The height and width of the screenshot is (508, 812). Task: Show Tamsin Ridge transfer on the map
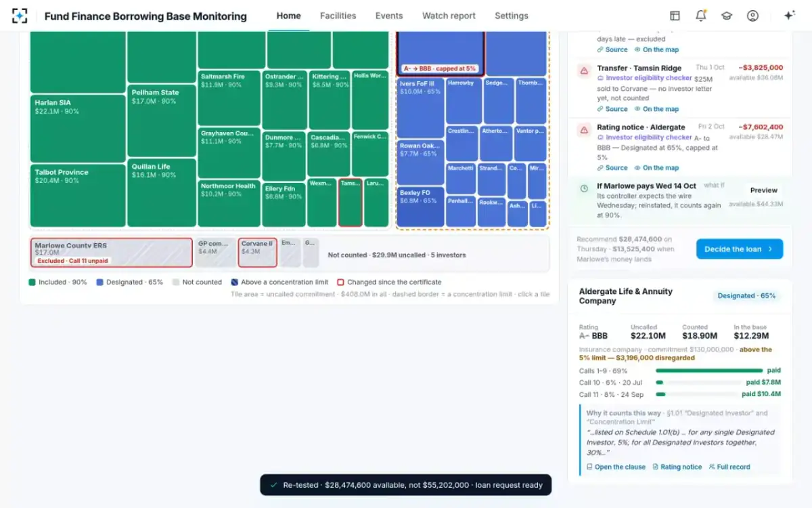point(656,109)
